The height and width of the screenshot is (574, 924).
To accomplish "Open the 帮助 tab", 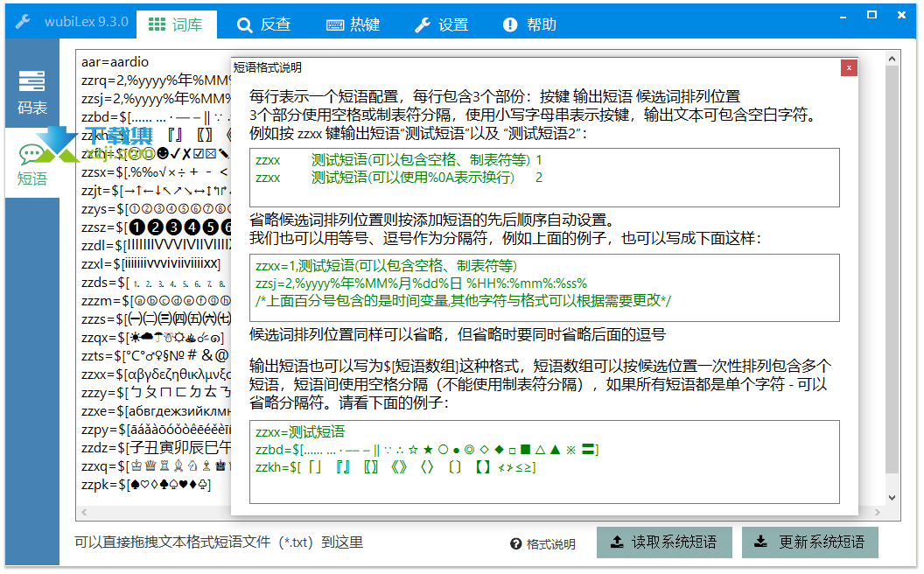I will tap(529, 24).
